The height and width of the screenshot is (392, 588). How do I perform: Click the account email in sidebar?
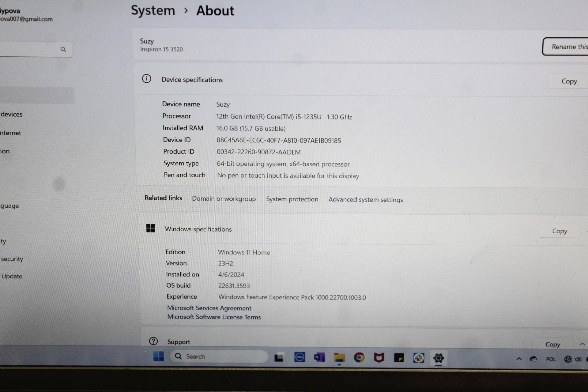[26, 19]
